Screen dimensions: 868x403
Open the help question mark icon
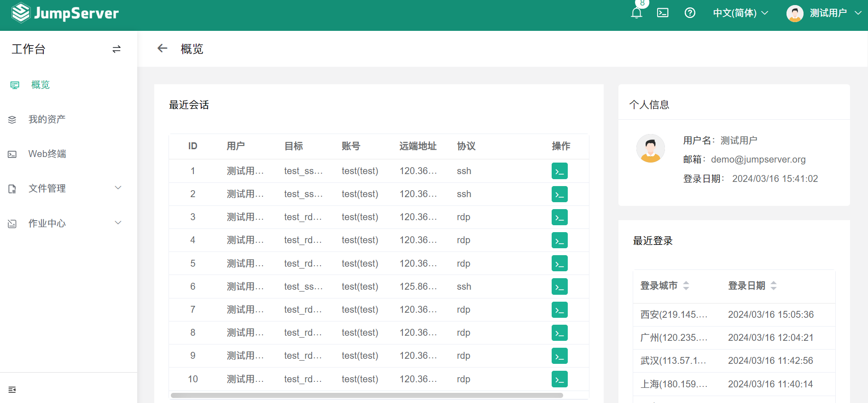coord(690,13)
